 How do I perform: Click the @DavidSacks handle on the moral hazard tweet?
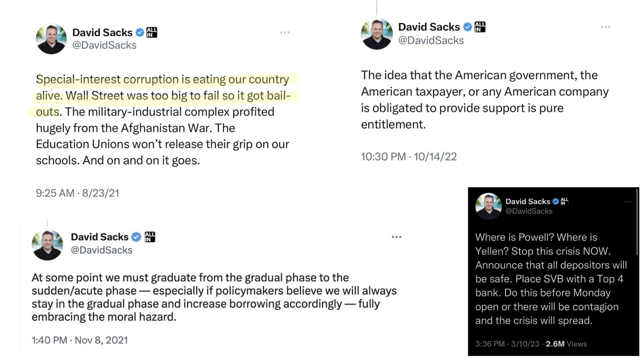click(x=102, y=250)
